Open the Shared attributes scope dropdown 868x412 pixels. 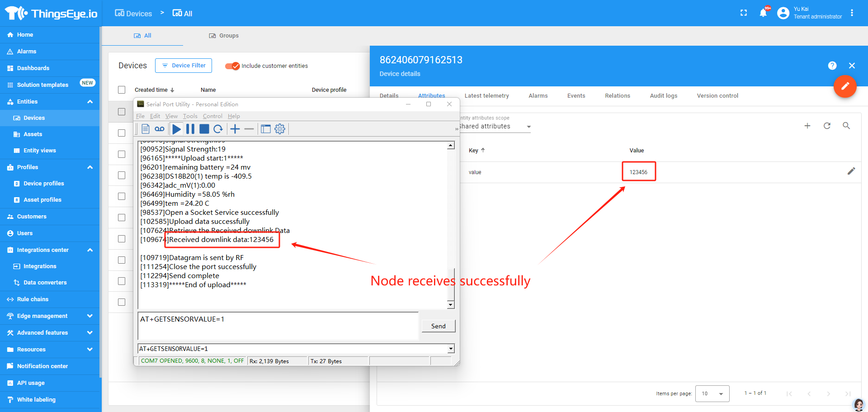tap(495, 127)
